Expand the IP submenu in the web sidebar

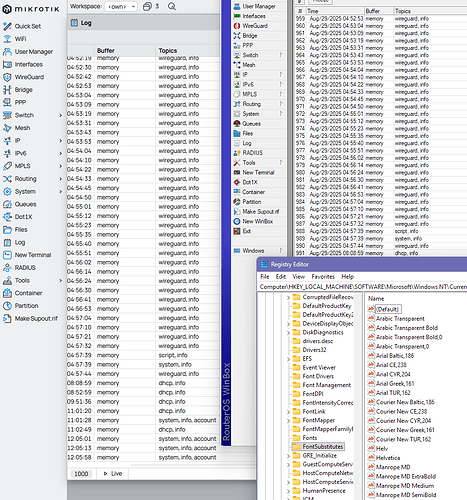pyautogui.click(x=61, y=141)
